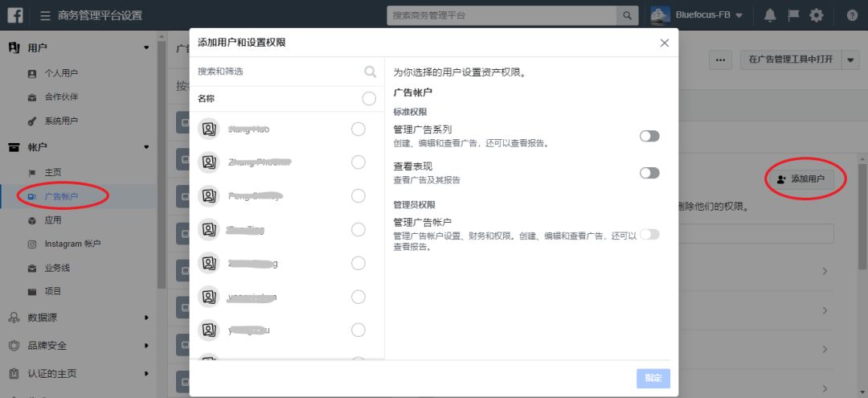The image size is (868, 398).
Task: Click the 搜索商务管理平台 search field
Action: 502,15
